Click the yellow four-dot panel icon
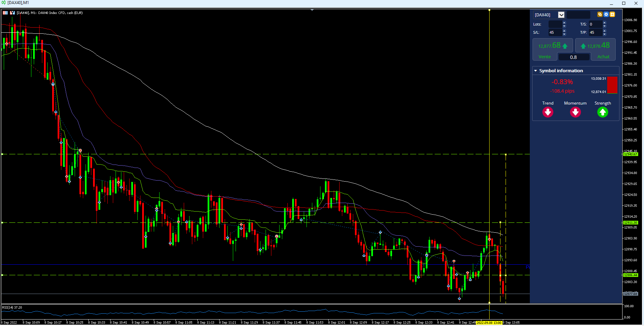 coord(612,14)
